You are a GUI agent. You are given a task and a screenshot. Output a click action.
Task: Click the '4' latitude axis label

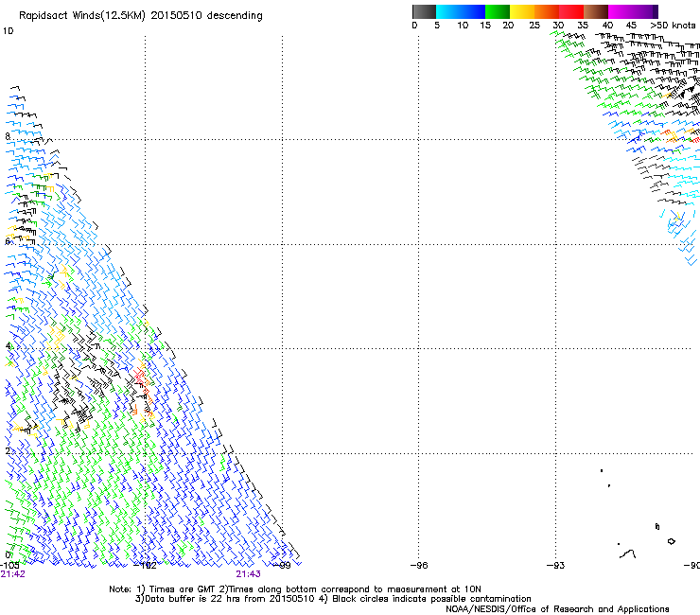pyautogui.click(x=8, y=345)
